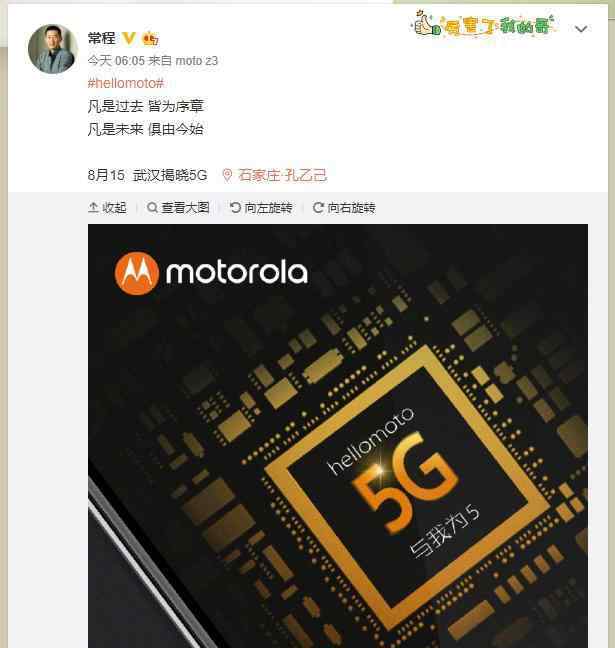The width and height of the screenshot is (615, 648).
Task: Click the Motorola 5G poster image
Action: pyautogui.click(x=338, y=436)
